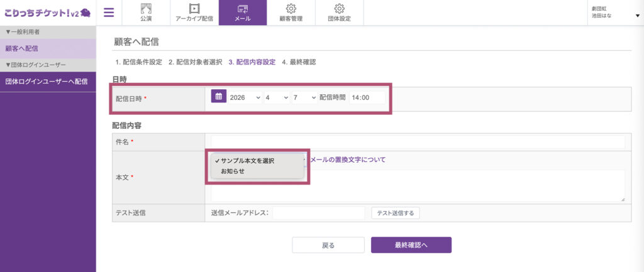Select サンプル本文を選択 option

(x=247, y=160)
